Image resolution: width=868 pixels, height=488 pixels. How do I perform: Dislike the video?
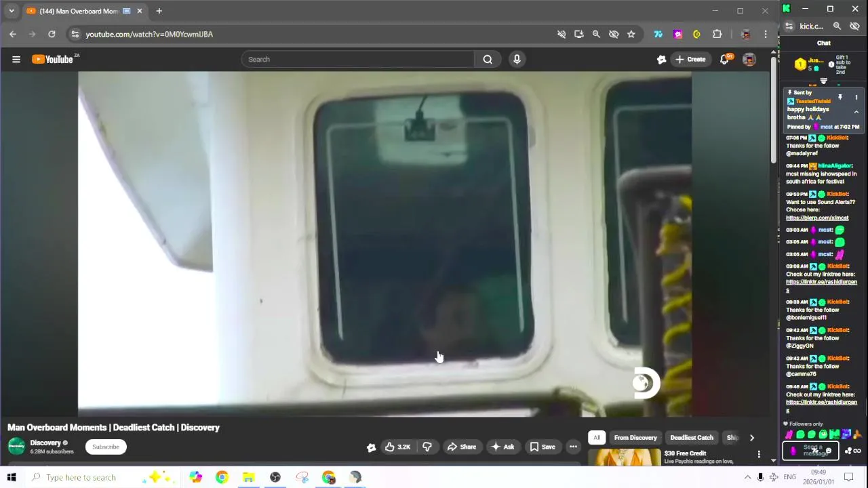pos(427,447)
